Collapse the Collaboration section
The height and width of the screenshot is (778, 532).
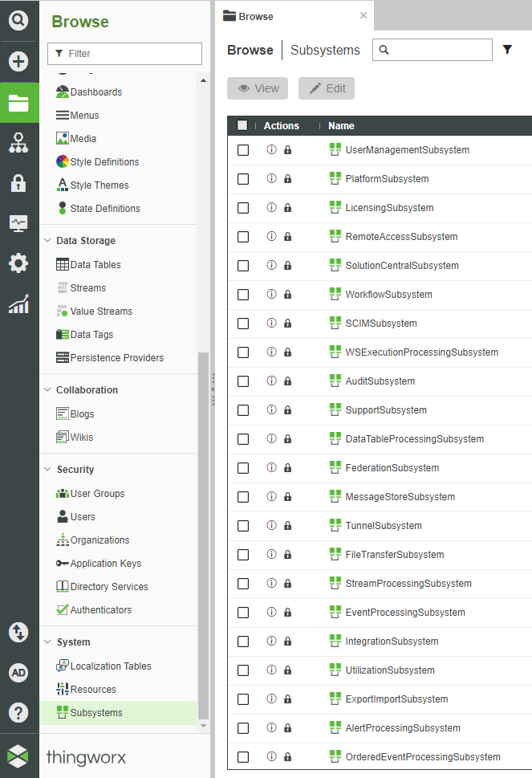pyautogui.click(x=47, y=390)
